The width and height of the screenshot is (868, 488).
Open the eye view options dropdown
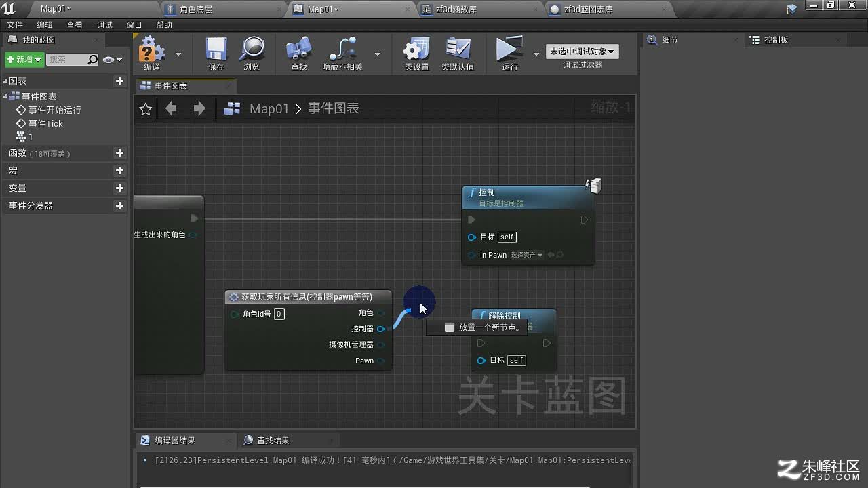(112, 60)
